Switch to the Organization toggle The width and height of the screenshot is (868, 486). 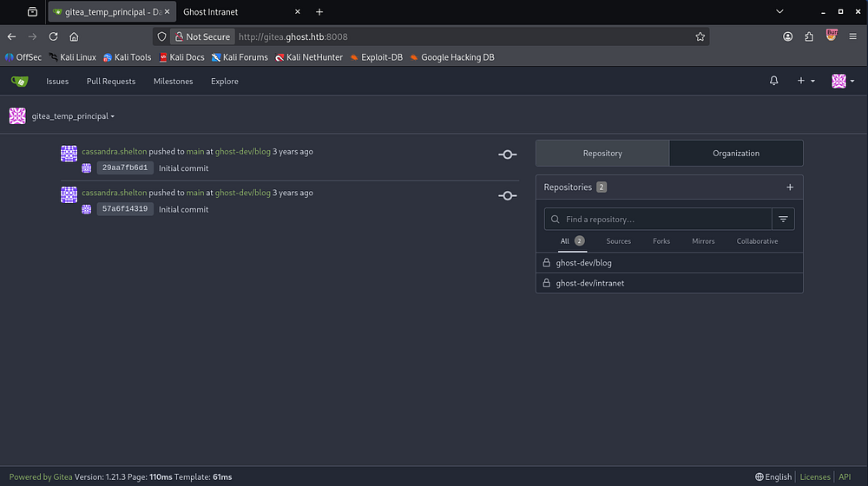736,154
